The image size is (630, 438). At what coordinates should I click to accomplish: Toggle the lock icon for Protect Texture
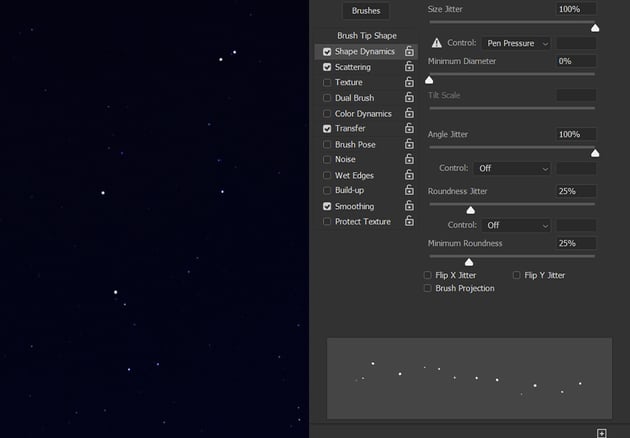pyautogui.click(x=409, y=221)
